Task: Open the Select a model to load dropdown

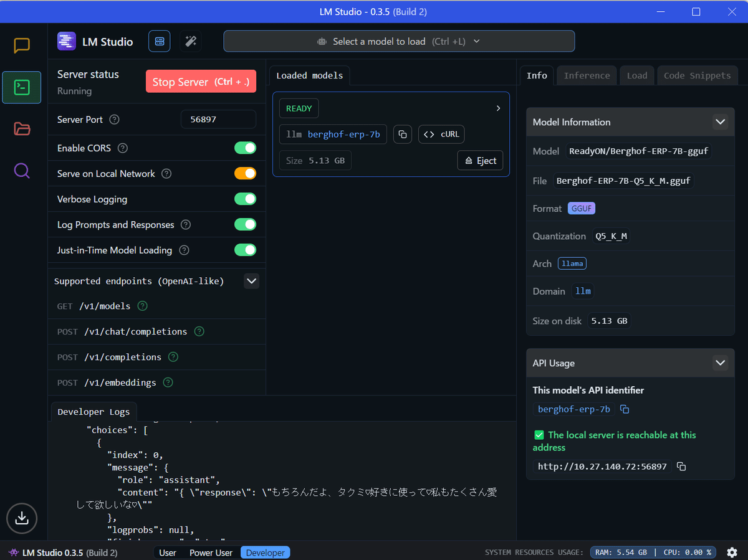Action: [399, 42]
